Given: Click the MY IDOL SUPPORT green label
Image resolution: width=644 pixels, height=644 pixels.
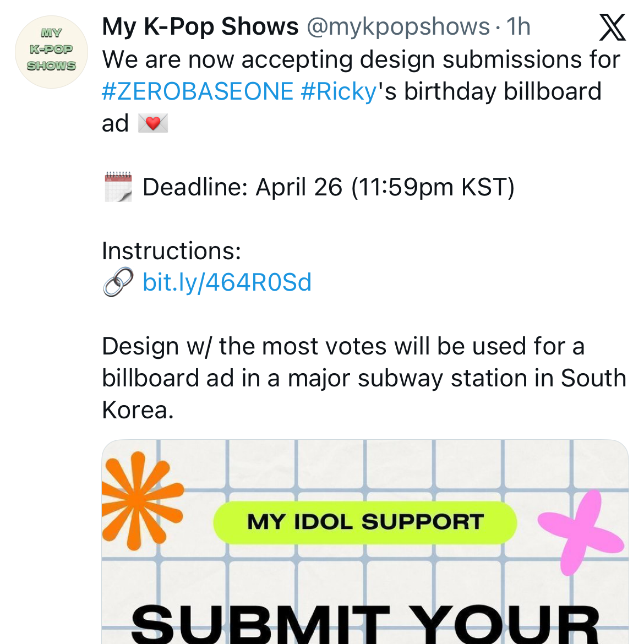Looking at the screenshot, I should pos(365,522).
